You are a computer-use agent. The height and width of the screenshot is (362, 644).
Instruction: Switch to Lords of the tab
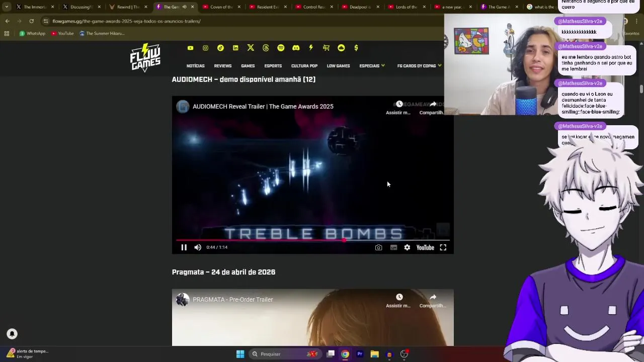[x=407, y=7]
